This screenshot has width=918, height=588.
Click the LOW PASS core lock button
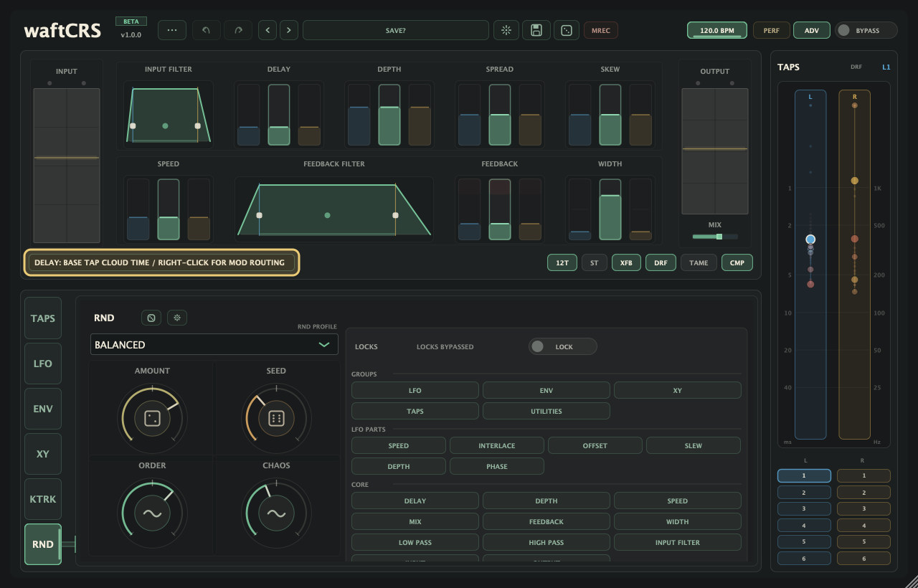pos(415,542)
